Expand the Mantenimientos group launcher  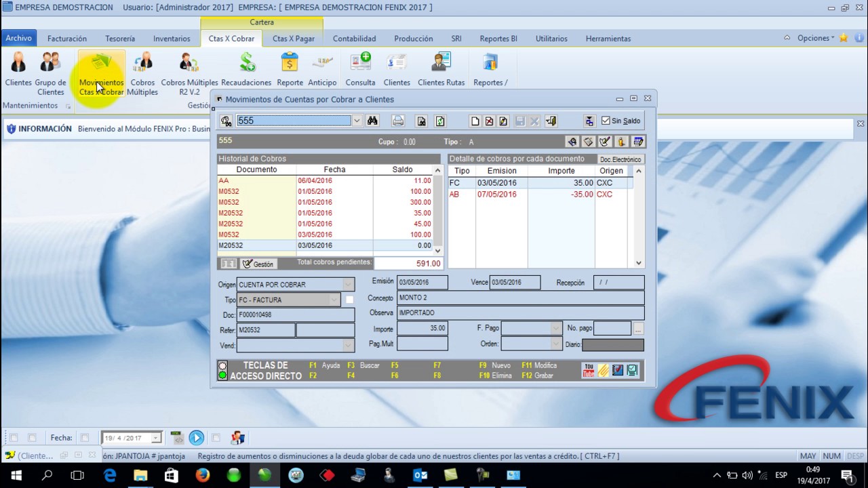coord(68,106)
